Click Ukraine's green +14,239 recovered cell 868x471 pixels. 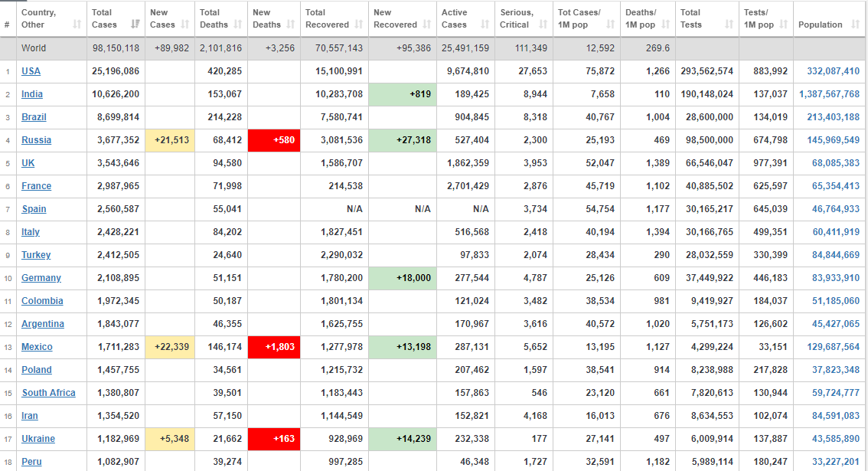[x=403, y=439]
